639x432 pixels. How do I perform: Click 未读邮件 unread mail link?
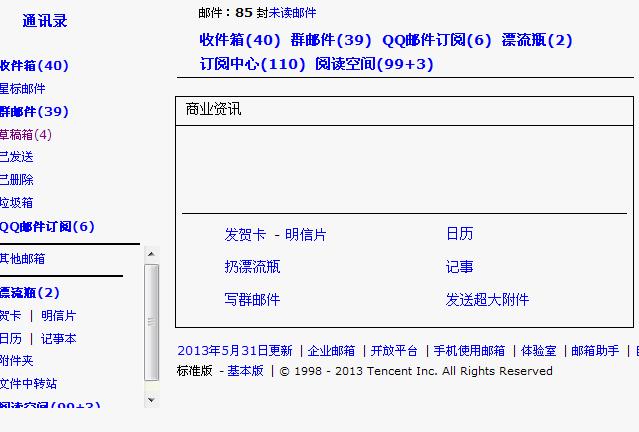click(x=292, y=13)
